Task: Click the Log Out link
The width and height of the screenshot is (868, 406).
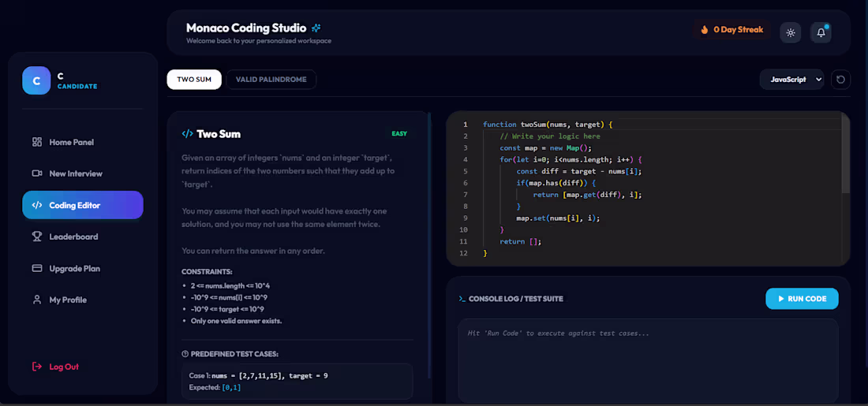Action: (64, 367)
